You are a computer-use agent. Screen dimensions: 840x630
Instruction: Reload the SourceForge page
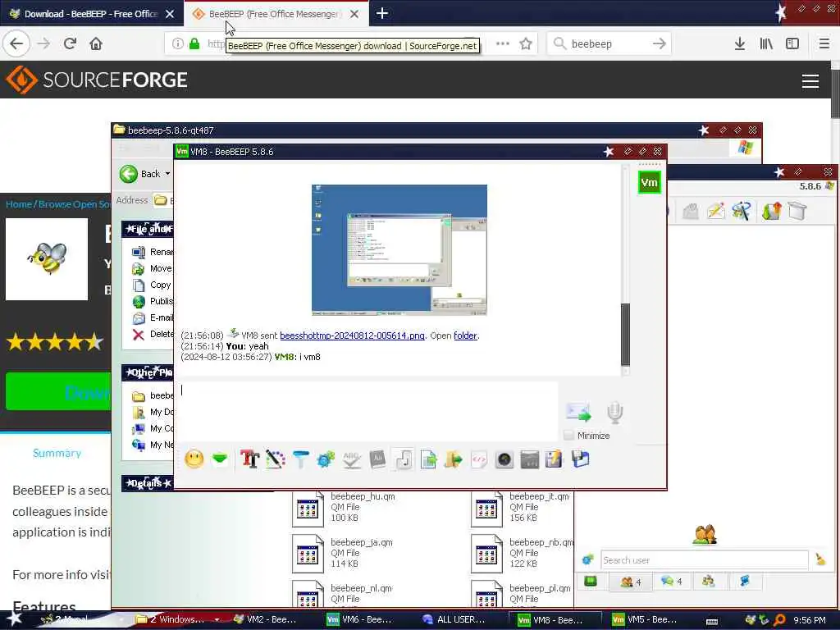[x=70, y=43]
